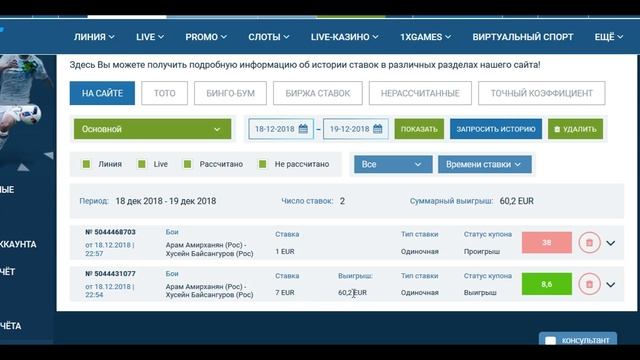Click the УДАЛИТЬ button
This screenshot has height=360, width=640.
575,129
